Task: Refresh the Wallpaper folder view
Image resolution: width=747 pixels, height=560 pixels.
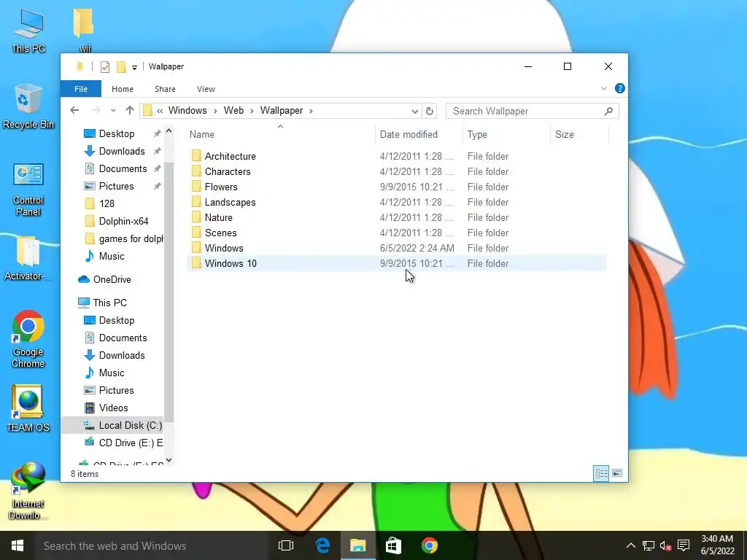Action: coord(429,111)
